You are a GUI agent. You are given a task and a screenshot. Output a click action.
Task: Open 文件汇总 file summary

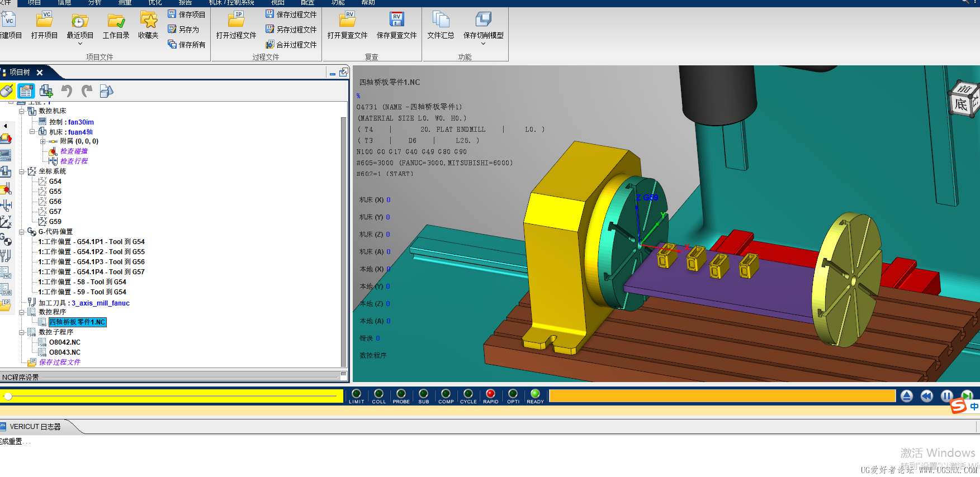point(441,25)
